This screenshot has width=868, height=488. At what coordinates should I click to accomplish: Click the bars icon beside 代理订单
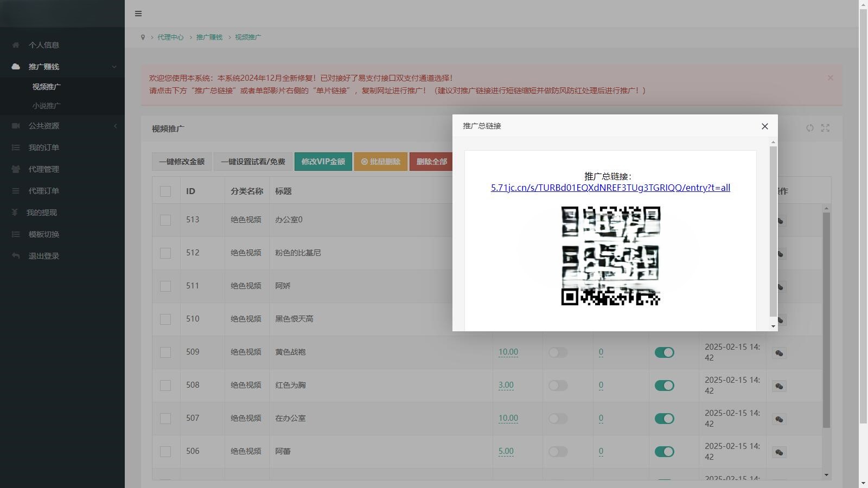[16, 191]
